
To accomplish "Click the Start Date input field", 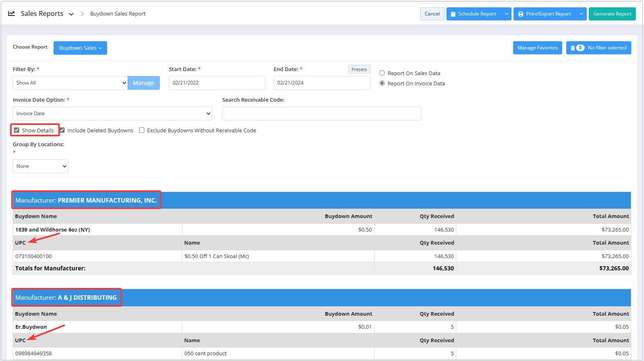I will click(x=217, y=83).
